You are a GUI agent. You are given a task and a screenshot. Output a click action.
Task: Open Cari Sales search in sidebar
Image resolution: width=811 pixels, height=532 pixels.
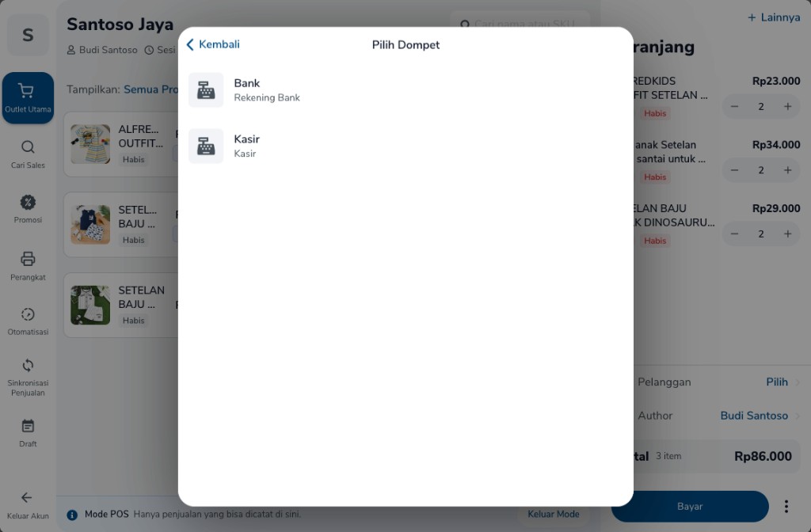point(28,154)
